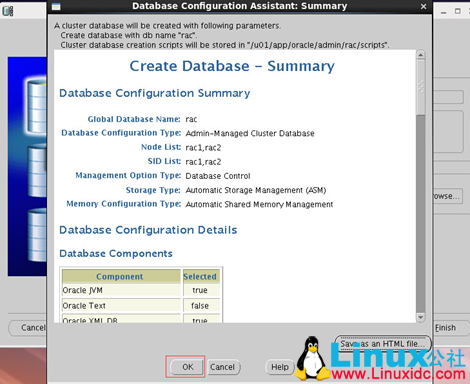Screen dimensions: 470x384
Task: Click the 'Database Configuration Details' heading
Action: click(148, 230)
